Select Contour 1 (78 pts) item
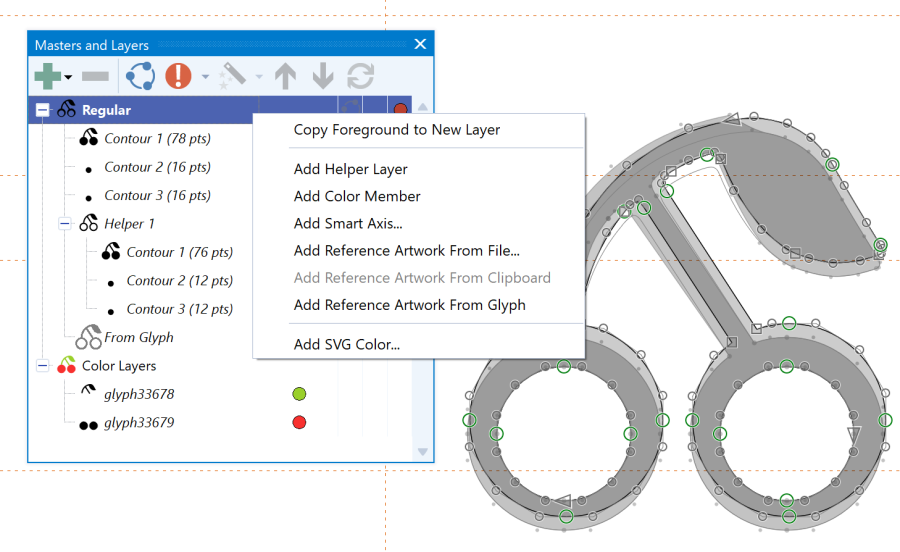 157,138
